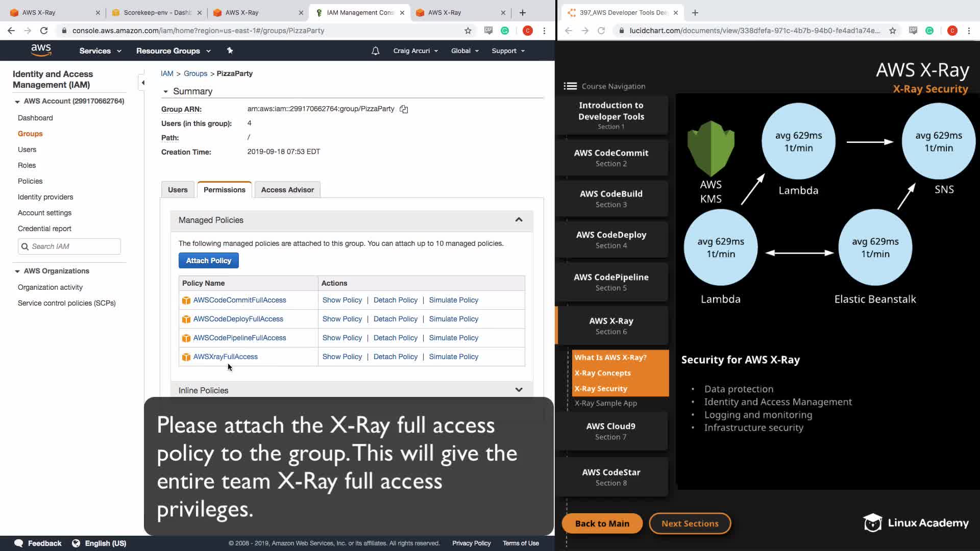Switch to the Users tab
This screenshot has height=551, width=980.
pos(178,190)
